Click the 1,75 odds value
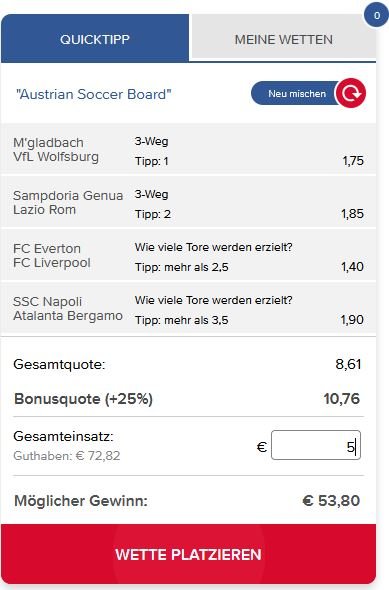389x590 pixels. pyautogui.click(x=353, y=161)
